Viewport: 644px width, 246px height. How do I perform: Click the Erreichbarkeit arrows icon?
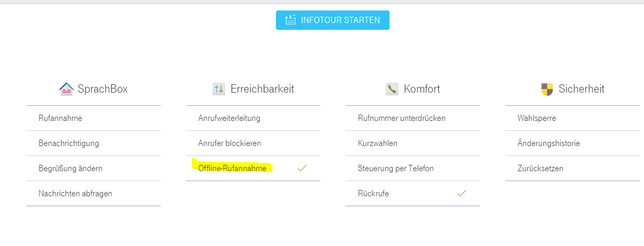219,90
